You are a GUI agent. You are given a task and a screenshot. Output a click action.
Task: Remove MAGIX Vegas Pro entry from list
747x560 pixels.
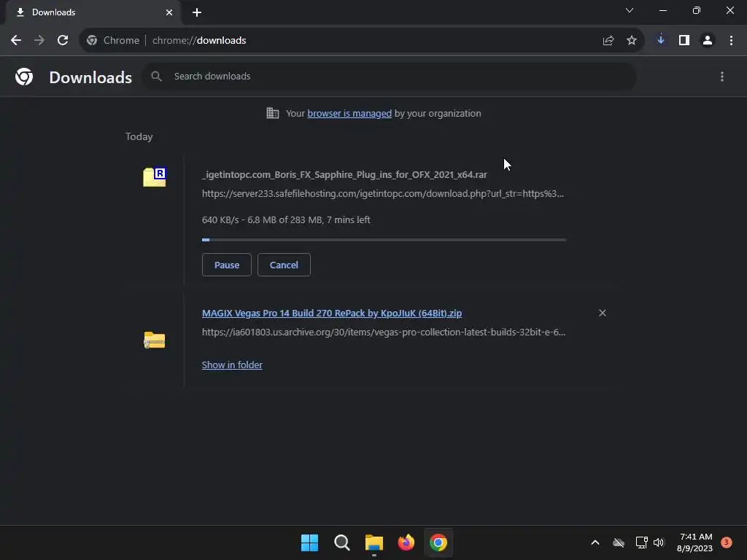point(602,313)
